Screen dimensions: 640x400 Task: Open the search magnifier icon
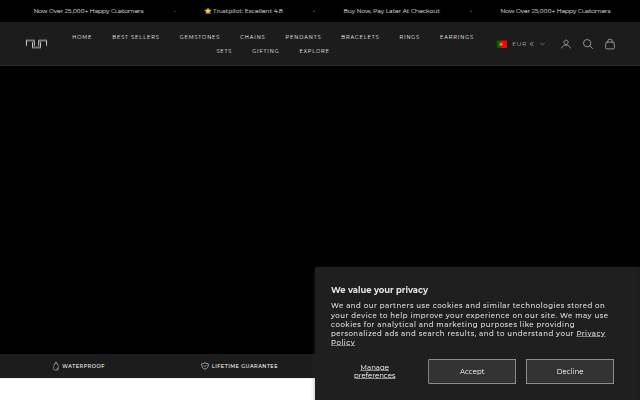click(588, 44)
